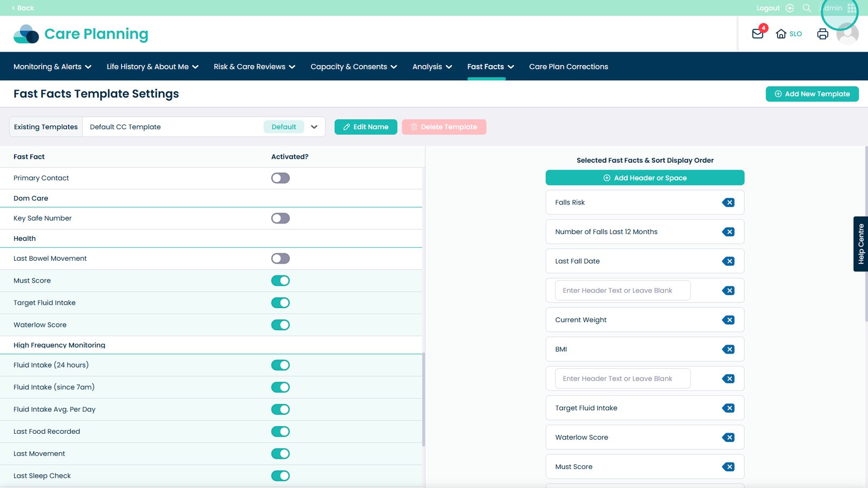Expand the Capacity & Consents menu
The width and height of the screenshot is (868, 488).
(354, 67)
